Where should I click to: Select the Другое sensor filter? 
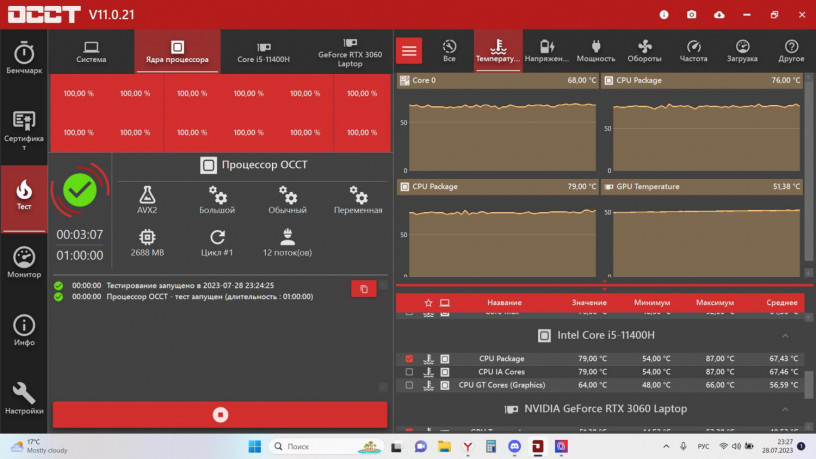791,50
